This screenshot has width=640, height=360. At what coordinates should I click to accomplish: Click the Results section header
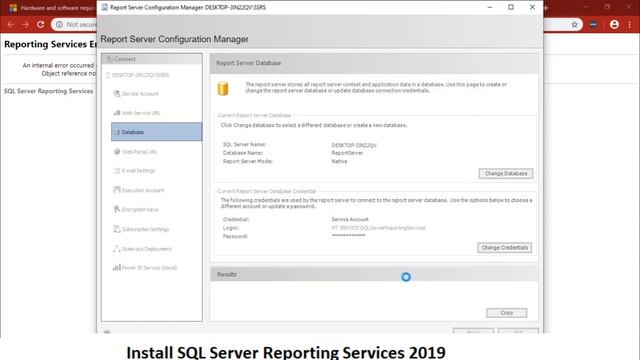tap(374, 274)
